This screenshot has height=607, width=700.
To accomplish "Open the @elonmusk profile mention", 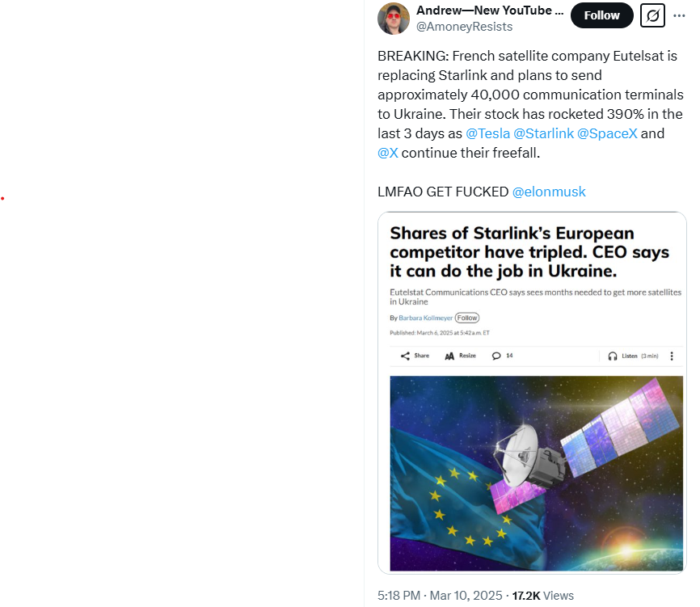I will click(x=549, y=192).
